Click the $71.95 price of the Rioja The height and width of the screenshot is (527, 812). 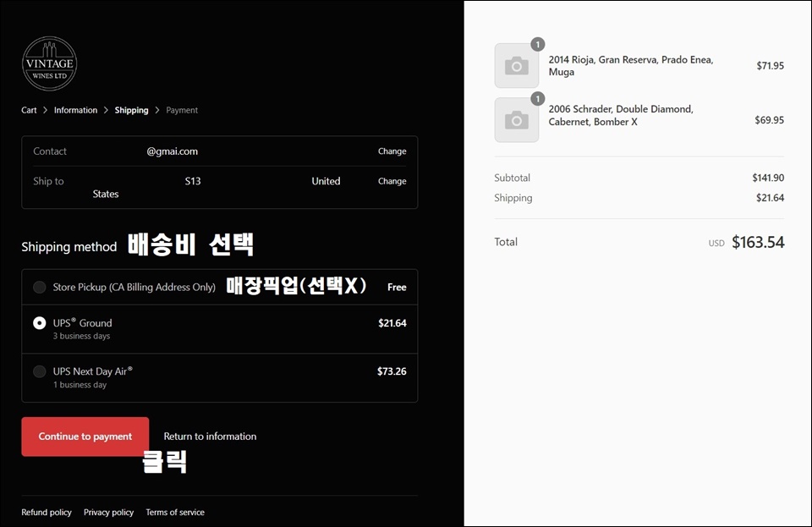click(x=770, y=66)
